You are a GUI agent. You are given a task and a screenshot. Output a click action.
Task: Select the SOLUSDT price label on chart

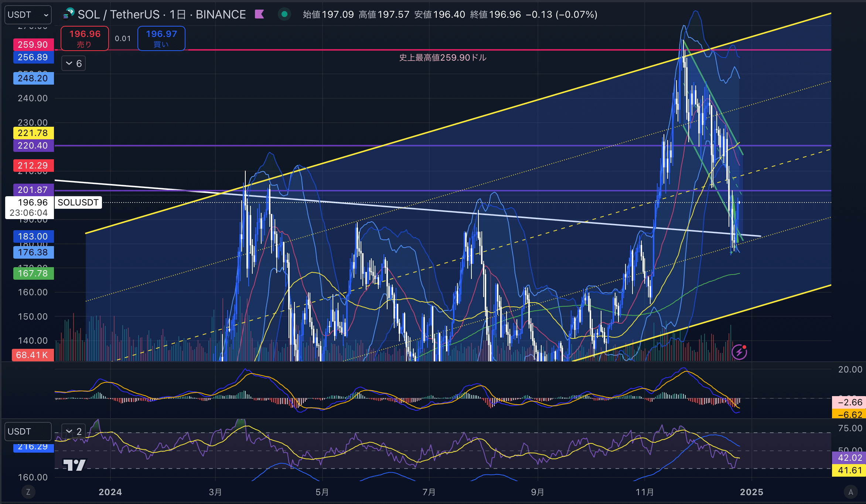(78, 202)
